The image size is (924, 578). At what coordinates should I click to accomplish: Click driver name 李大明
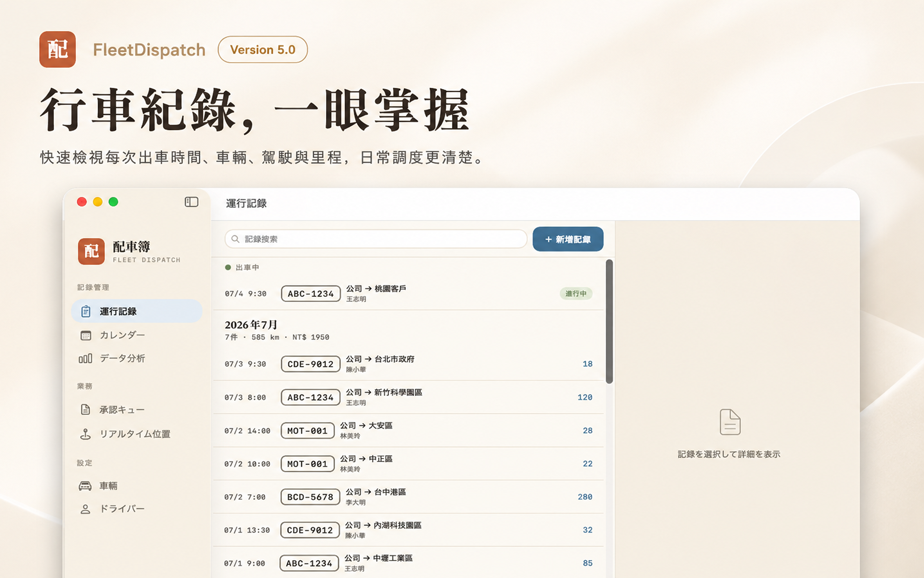[355, 503]
